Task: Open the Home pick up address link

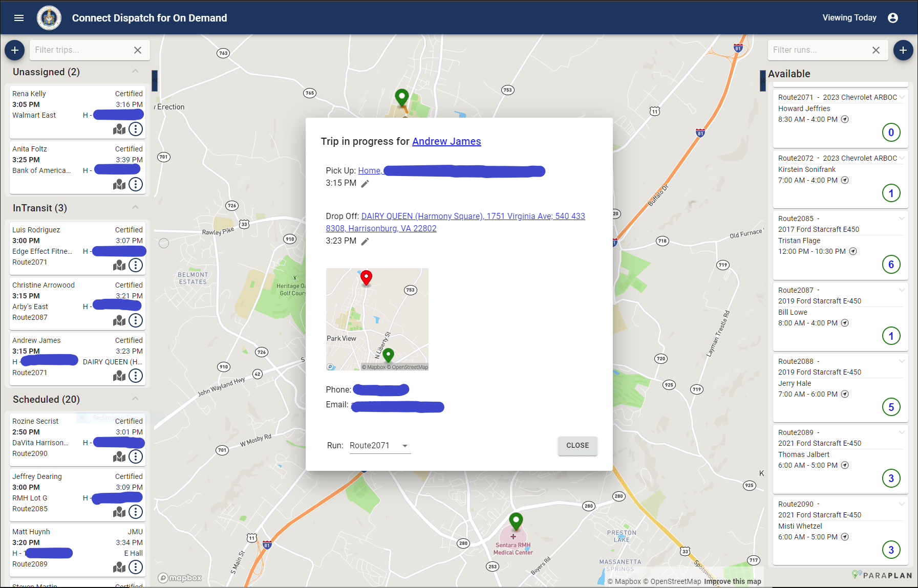Action: [x=370, y=170]
